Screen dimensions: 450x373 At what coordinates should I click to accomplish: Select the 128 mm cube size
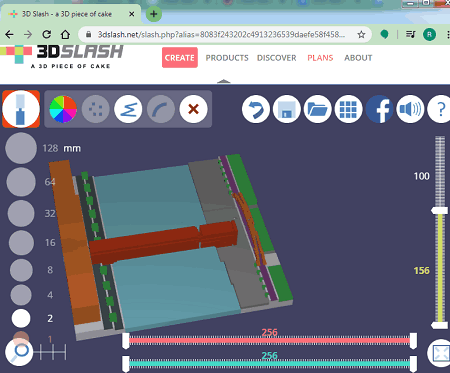click(21, 148)
